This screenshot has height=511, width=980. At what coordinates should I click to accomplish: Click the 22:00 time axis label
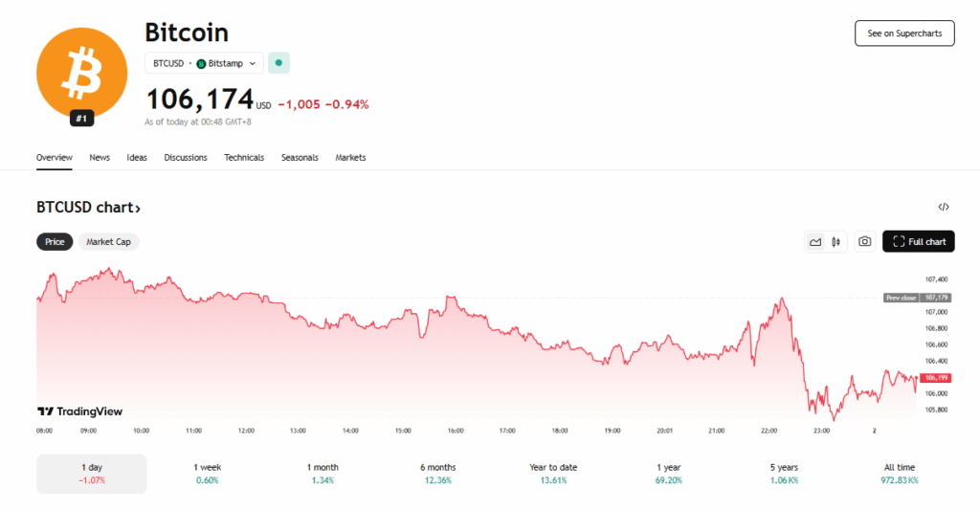coord(768,431)
